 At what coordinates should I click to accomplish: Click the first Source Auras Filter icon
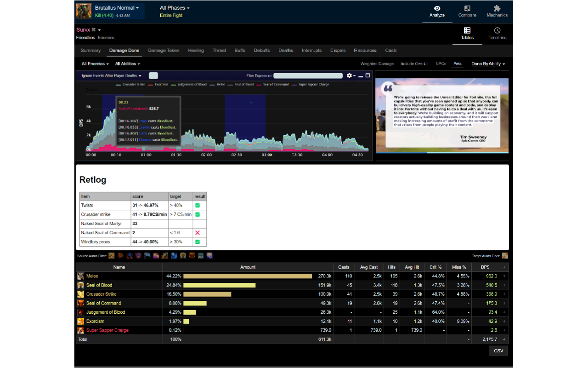[x=111, y=256]
